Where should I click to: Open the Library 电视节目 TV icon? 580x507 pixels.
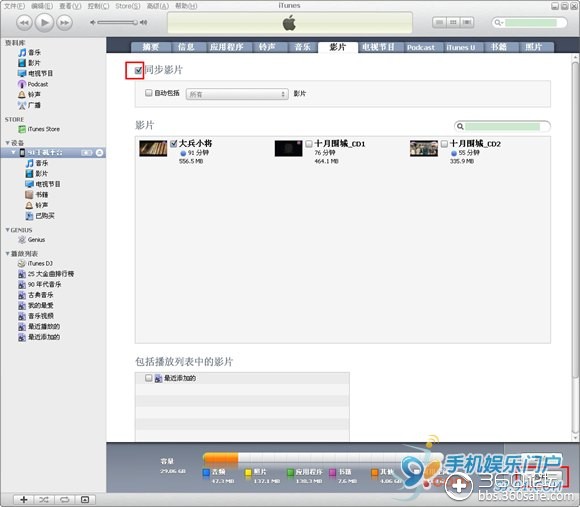22,73
